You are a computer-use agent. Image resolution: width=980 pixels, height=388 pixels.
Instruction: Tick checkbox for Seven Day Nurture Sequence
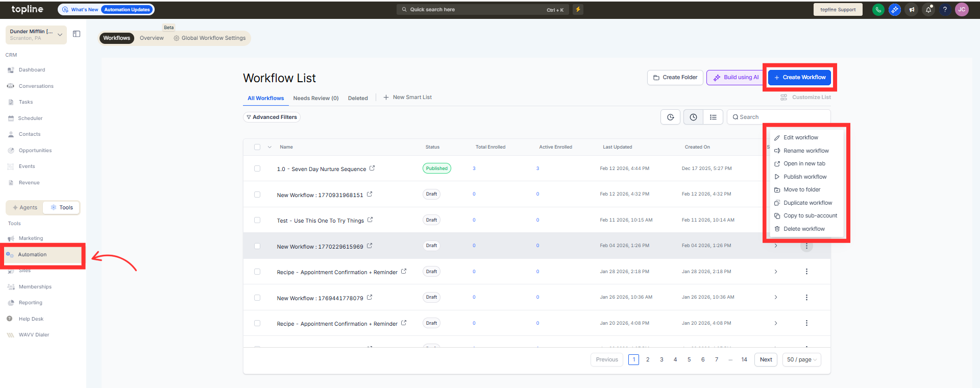(257, 168)
